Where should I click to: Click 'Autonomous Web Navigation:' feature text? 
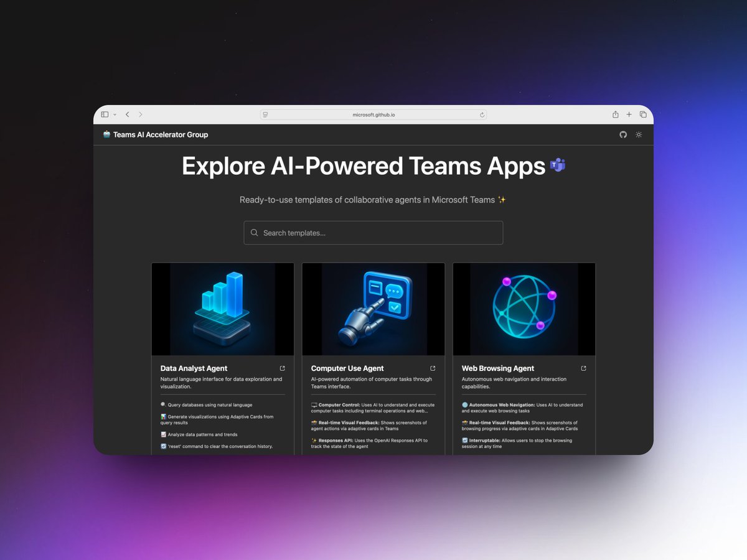point(502,405)
